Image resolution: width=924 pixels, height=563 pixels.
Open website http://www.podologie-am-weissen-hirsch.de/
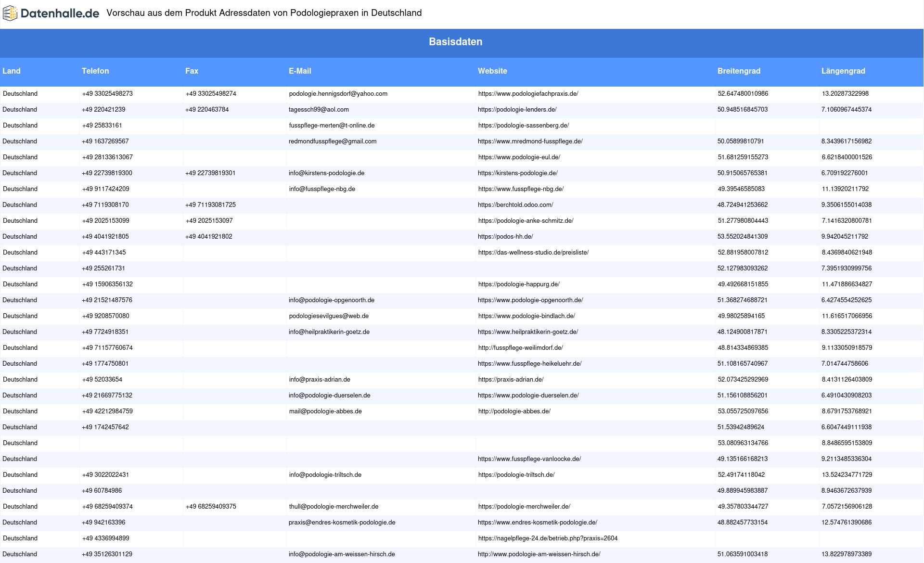pyautogui.click(x=539, y=554)
